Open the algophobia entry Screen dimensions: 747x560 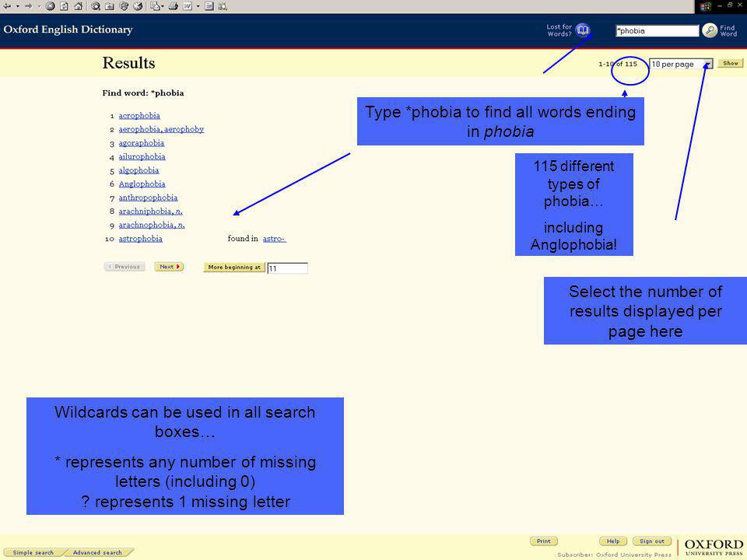(139, 170)
